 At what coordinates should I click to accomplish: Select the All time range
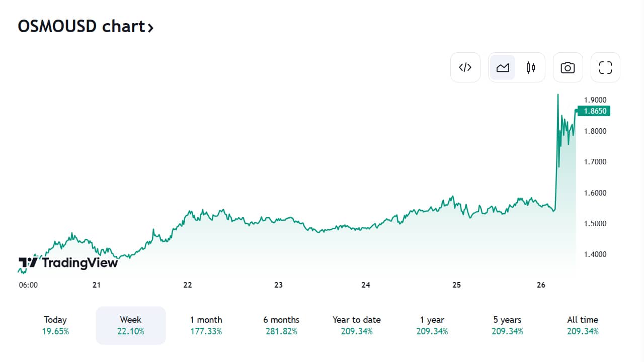click(583, 325)
